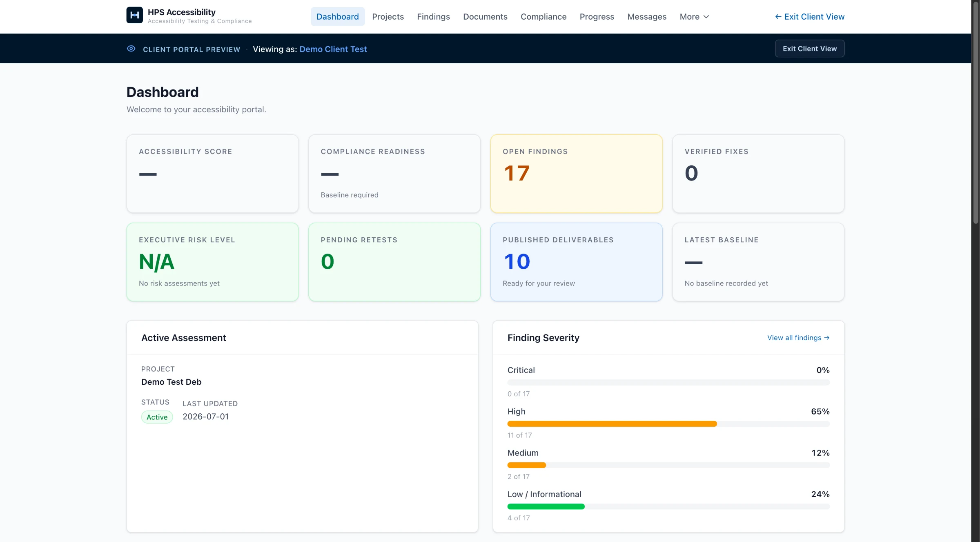This screenshot has width=980, height=542.
Task: Click the 'Baseline required' note
Action: tap(350, 195)
